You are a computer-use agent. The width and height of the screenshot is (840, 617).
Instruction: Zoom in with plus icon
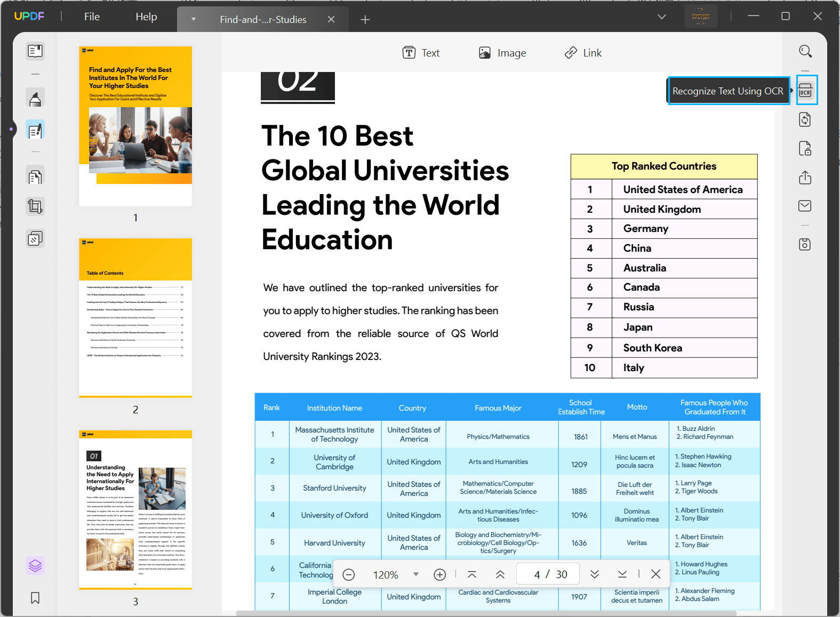440,574
